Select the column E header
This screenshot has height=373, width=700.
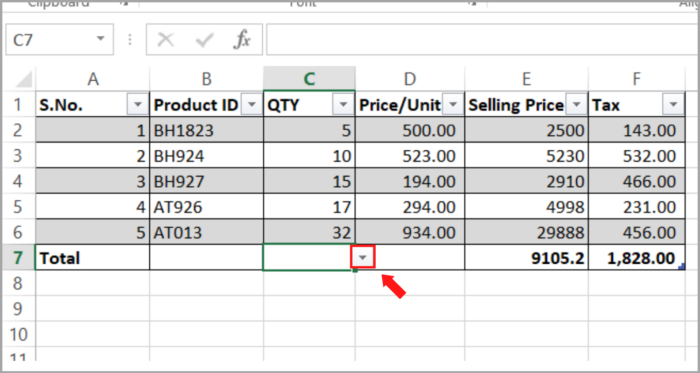point(526,79)
